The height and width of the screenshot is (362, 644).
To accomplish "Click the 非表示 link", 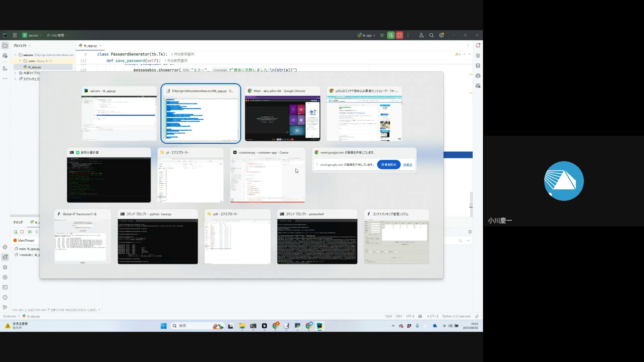I will click(x=408, y=165).
